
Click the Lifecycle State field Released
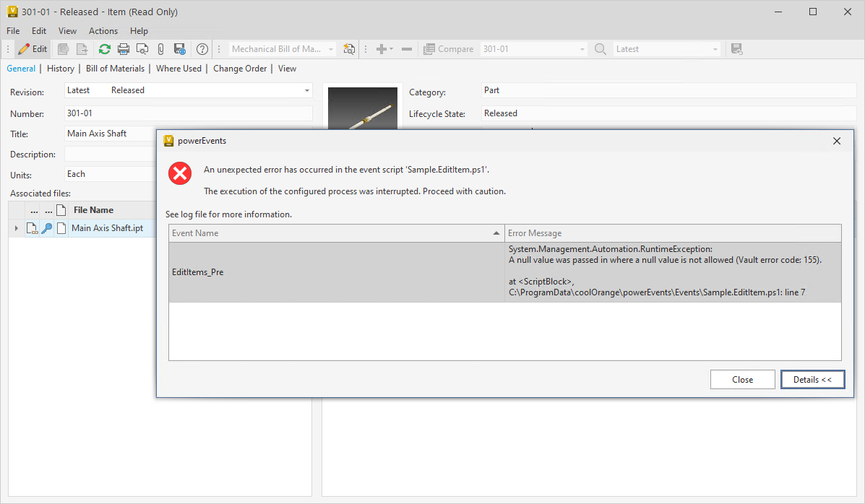(668, 113)
